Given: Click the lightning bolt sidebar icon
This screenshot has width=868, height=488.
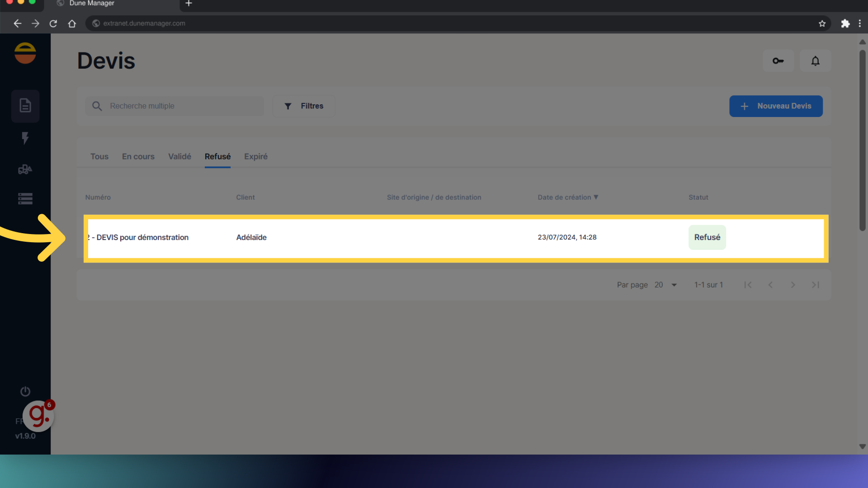Looking at the screenshot, I should click(25, 138).
